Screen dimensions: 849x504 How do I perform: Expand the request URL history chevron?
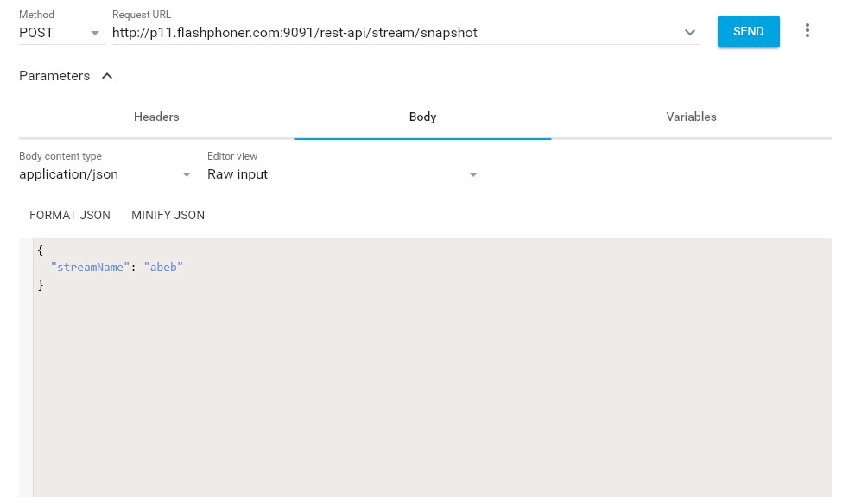pos(690,33)
